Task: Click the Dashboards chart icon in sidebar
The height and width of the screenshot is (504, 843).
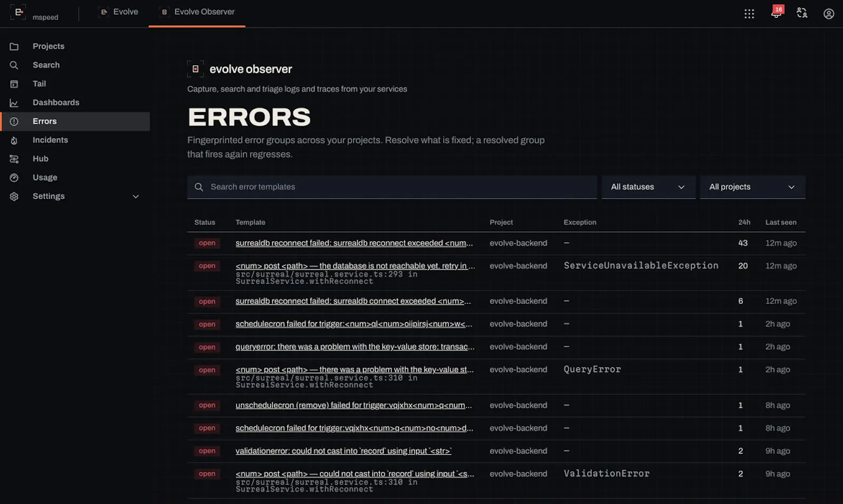Action: click(x=14, y=103)
